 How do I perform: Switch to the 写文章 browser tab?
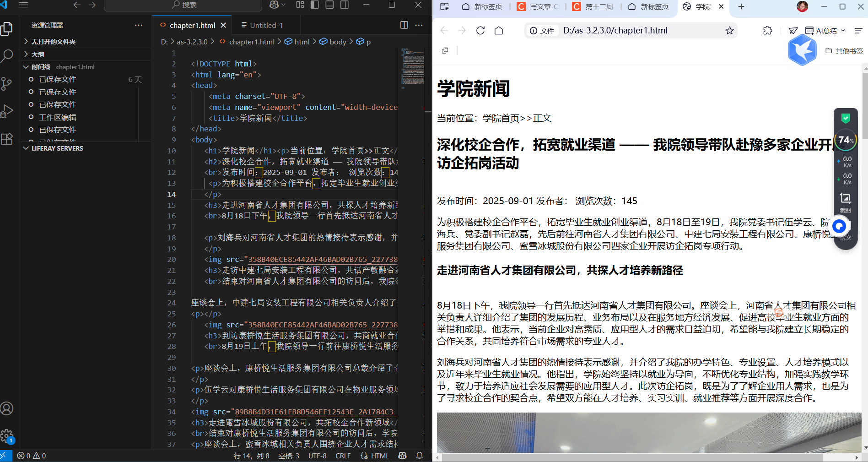click(x=539, y=6)
